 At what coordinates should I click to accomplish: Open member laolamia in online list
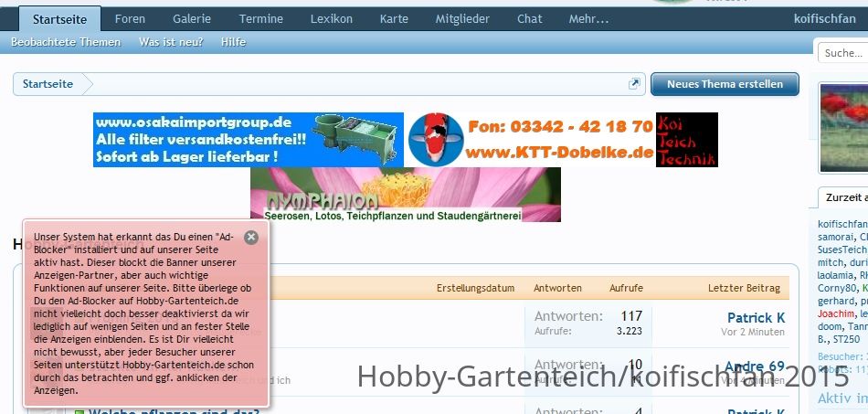836,275
